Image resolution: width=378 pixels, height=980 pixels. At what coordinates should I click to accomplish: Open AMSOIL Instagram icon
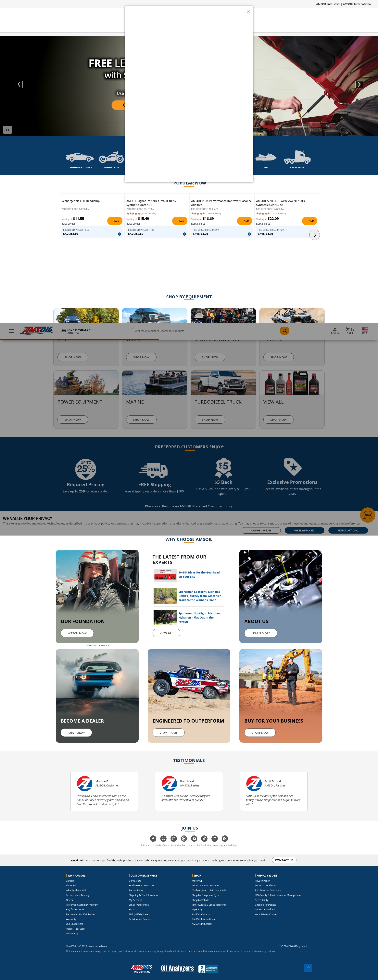[174, 838]
